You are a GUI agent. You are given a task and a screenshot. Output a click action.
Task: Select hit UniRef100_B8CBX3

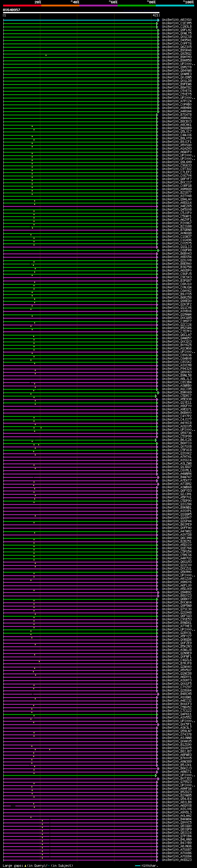177,121
